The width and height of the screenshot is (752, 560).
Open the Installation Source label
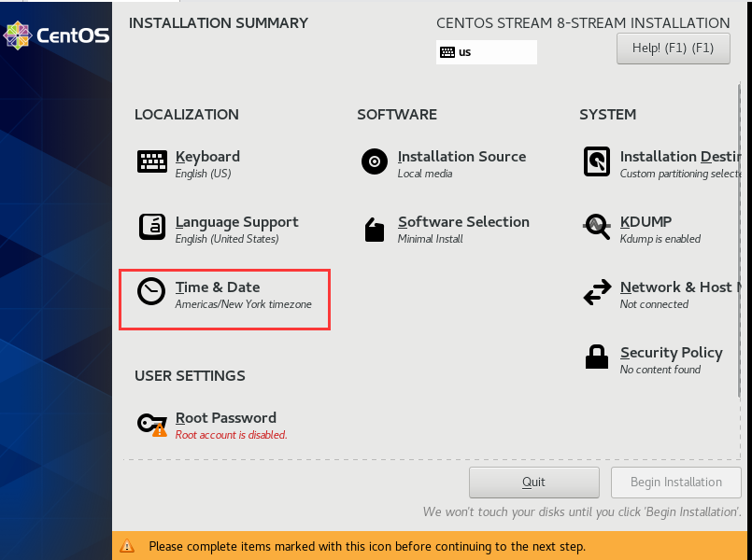(x=461, y=157)
